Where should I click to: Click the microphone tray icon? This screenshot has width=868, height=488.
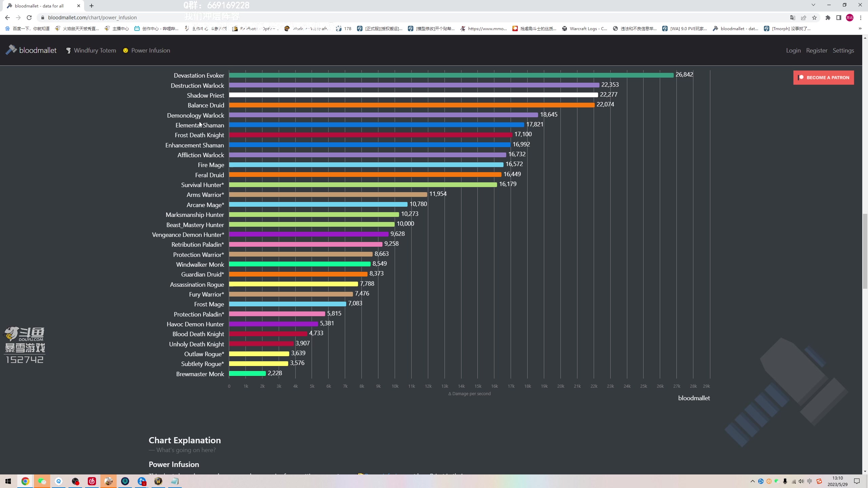tap(785, 481)
